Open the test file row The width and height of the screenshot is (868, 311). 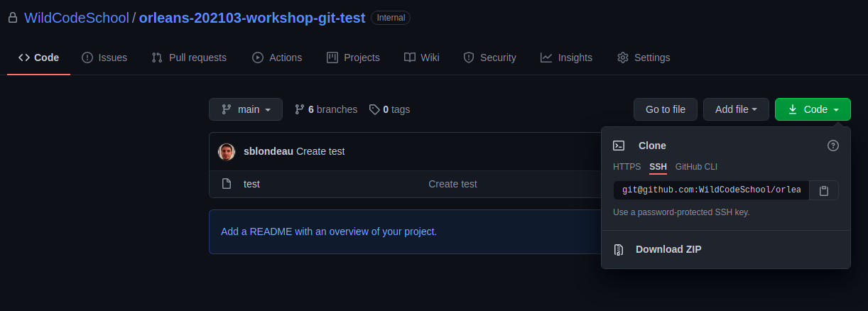click(x=405, y=184)
